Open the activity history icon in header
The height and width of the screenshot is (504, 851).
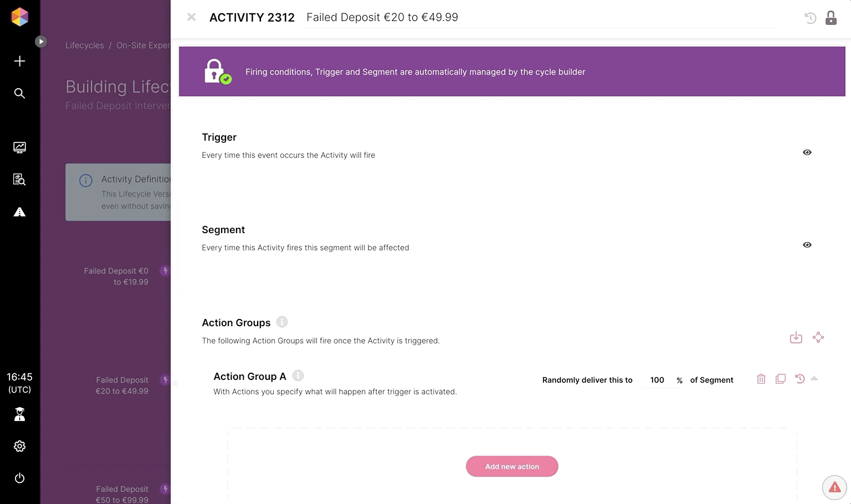click(x=810, y=18)
